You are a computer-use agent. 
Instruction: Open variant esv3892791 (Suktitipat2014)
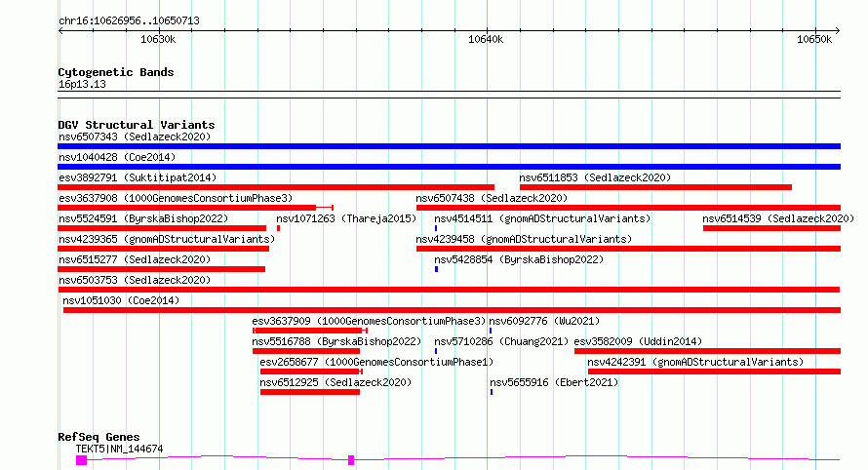pyautogui.click(x=138, y=177)
